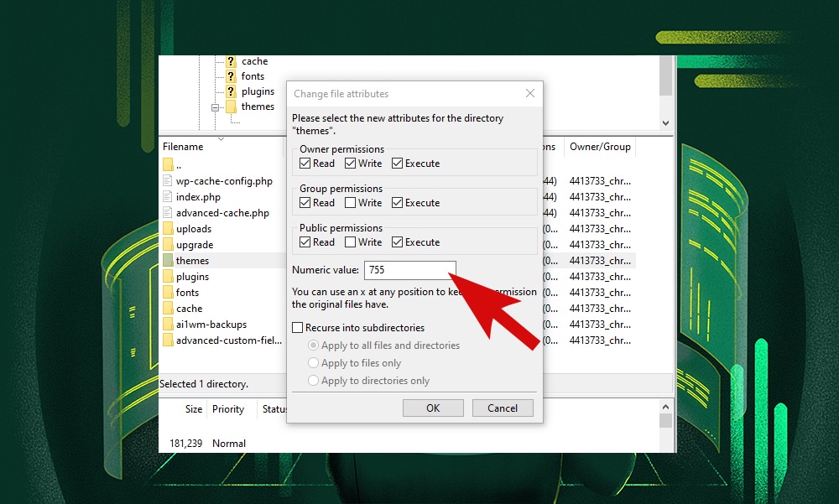The image size is (839, 504).
Task: Cancel the Change file attributes dialog
Action: [x=503, y=408]
